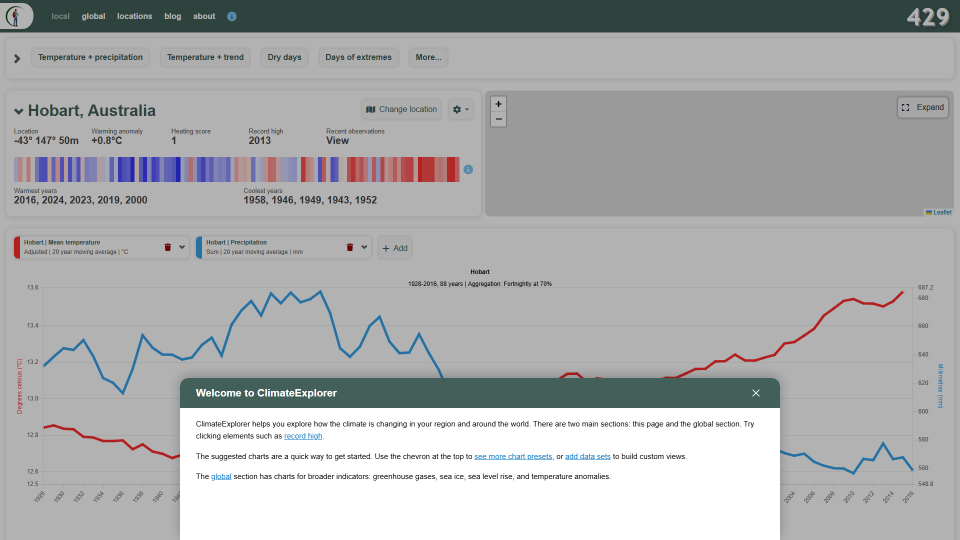Collapse the Hobart, Australia location panel
Image resolution: width=960 pixels, height=540 pixels.
point(18,111)
